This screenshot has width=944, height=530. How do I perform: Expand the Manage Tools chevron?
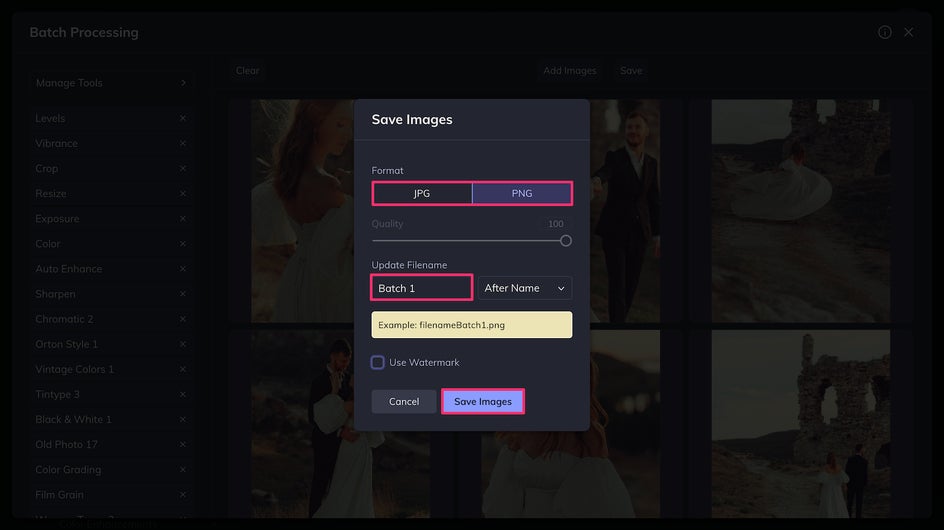point(183,83)
